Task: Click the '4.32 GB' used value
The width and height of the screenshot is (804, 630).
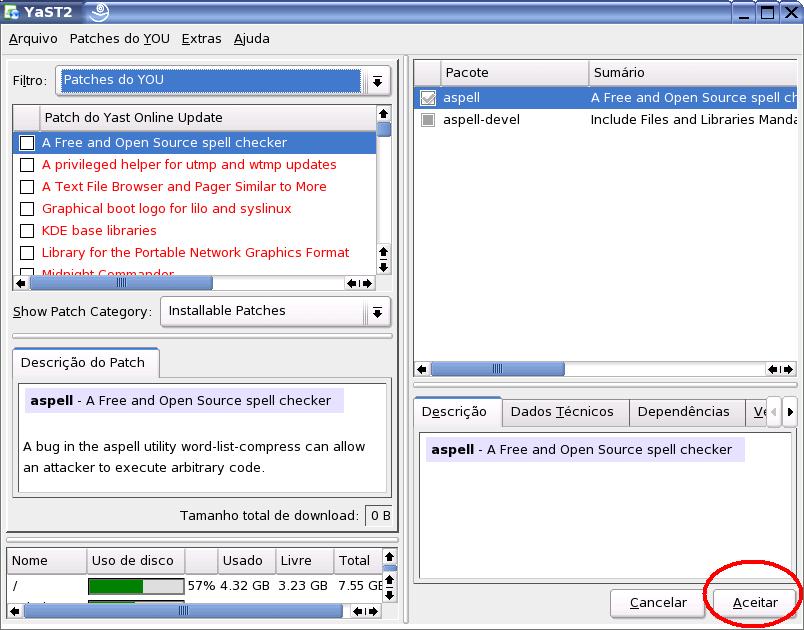Action: click(x=245, y=586)
